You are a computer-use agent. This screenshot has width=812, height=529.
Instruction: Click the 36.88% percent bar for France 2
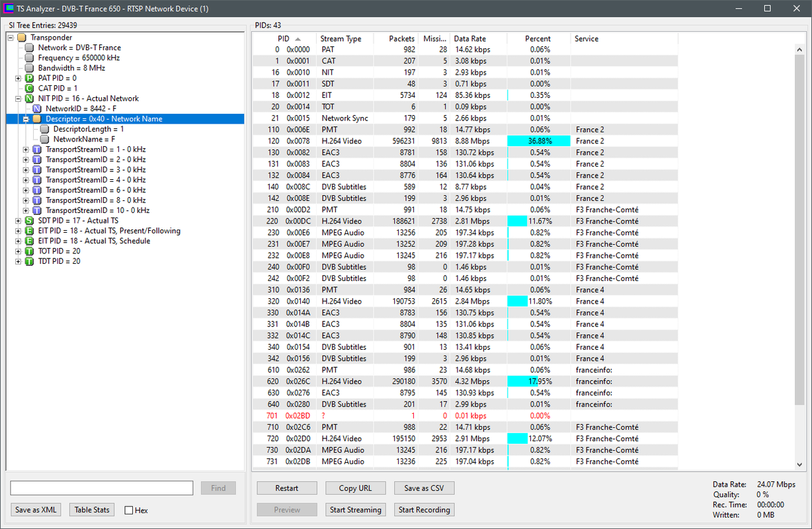click(x=539, y=141)
